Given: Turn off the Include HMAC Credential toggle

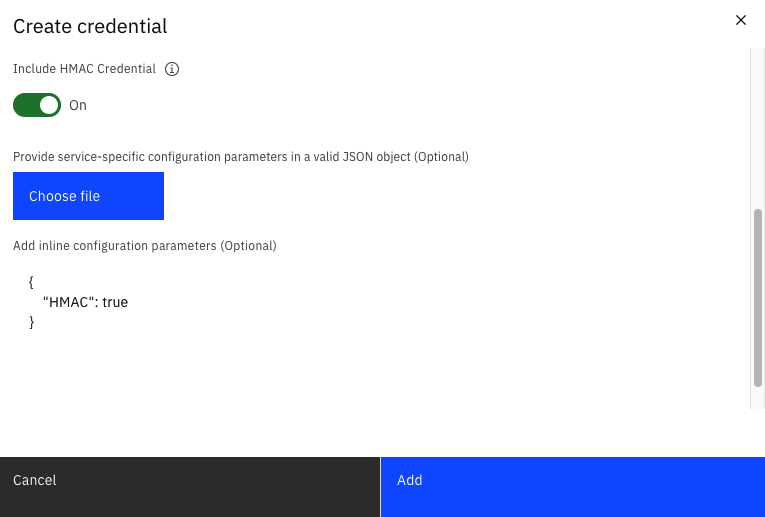Looking at the screenshot, I should pos(37,105).
